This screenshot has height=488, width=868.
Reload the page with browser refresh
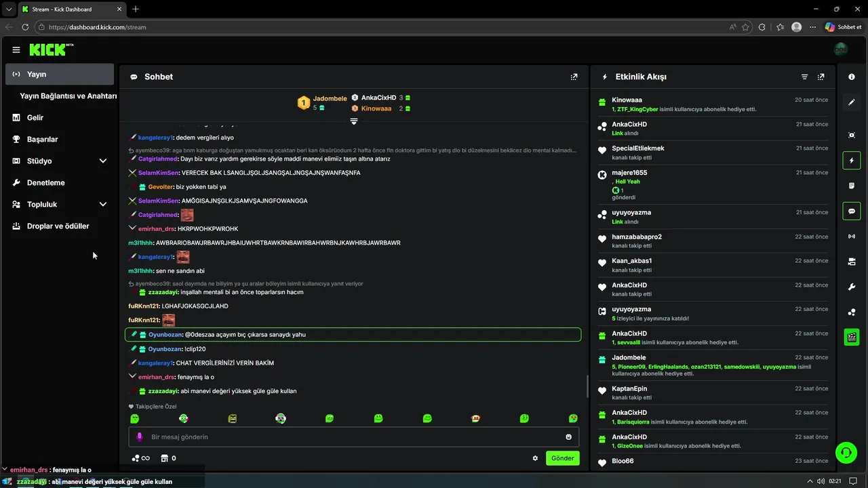[25, 27]
